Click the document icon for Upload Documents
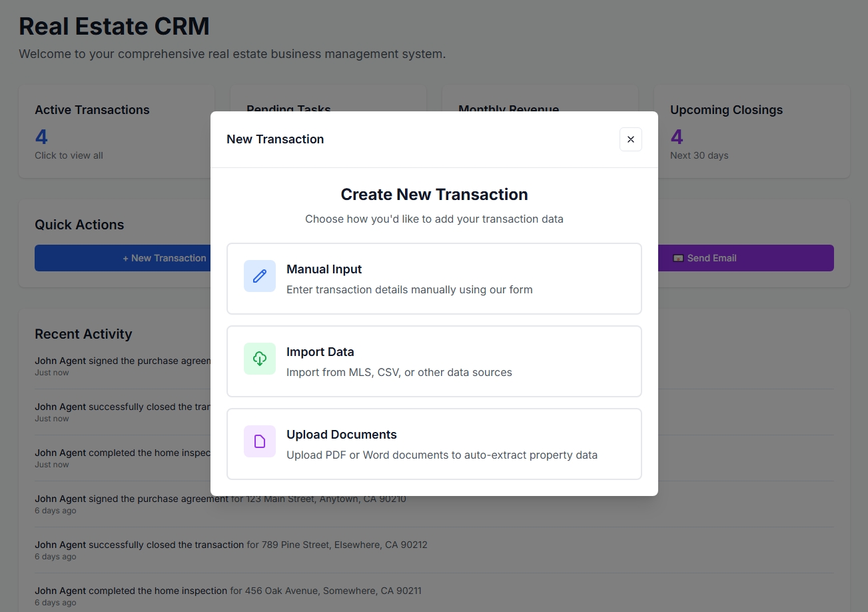 [260, 441]
